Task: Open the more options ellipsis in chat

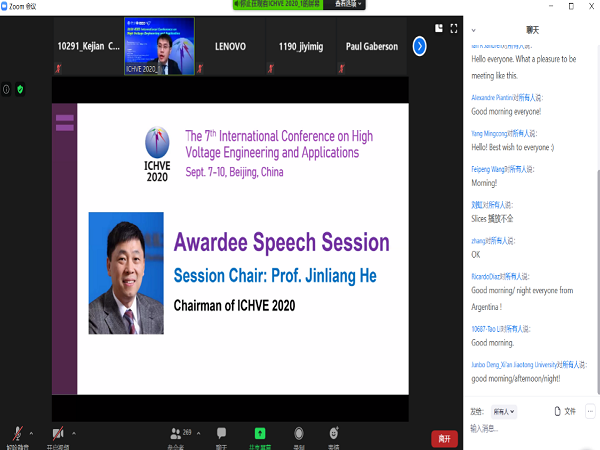Action: click(590, 411)
